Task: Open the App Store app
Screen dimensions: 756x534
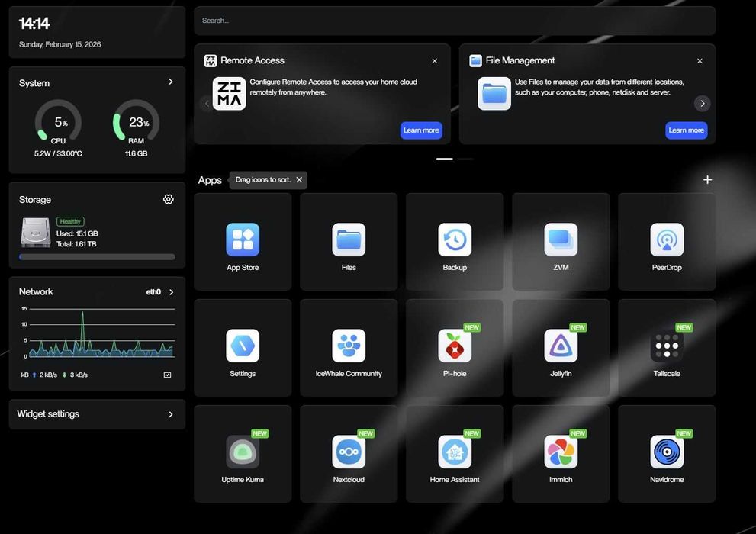Action: 243,240
